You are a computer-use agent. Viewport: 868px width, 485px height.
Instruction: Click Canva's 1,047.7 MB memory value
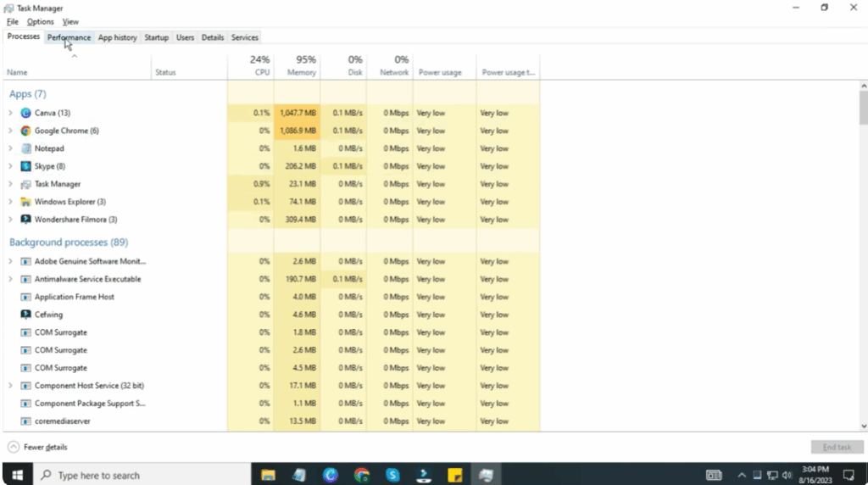[298, 113]
